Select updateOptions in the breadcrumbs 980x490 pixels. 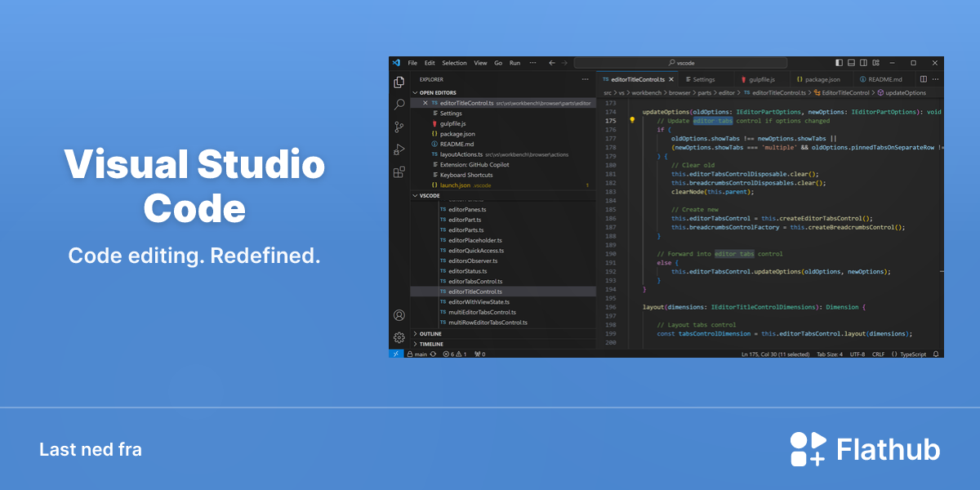(902, 93)
